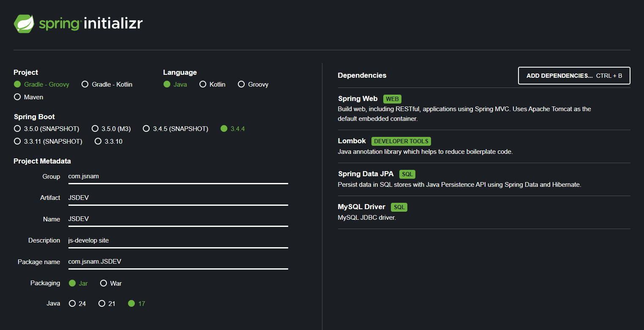Viewport: 644px width, 330px height.
Task: Click the Spring Web dependency entry
Action: pyautogui.click(x=484, y=109)
